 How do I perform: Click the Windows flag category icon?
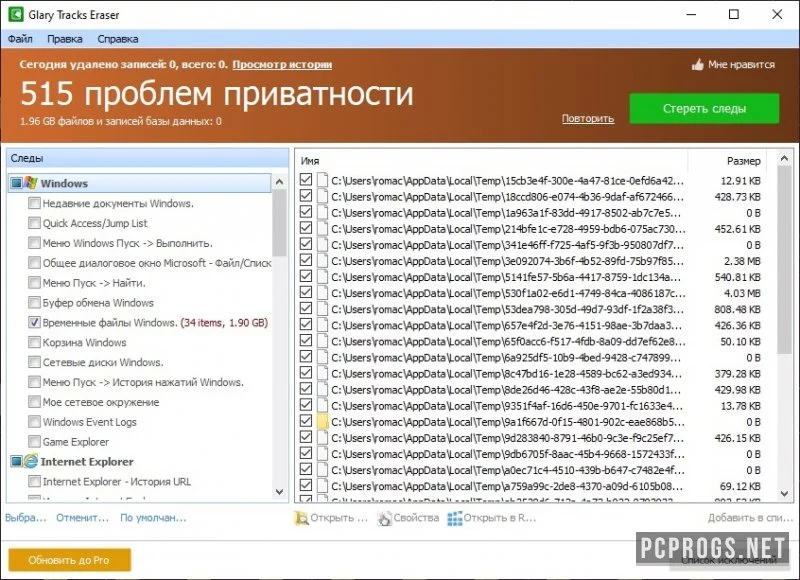pos(30,183)
